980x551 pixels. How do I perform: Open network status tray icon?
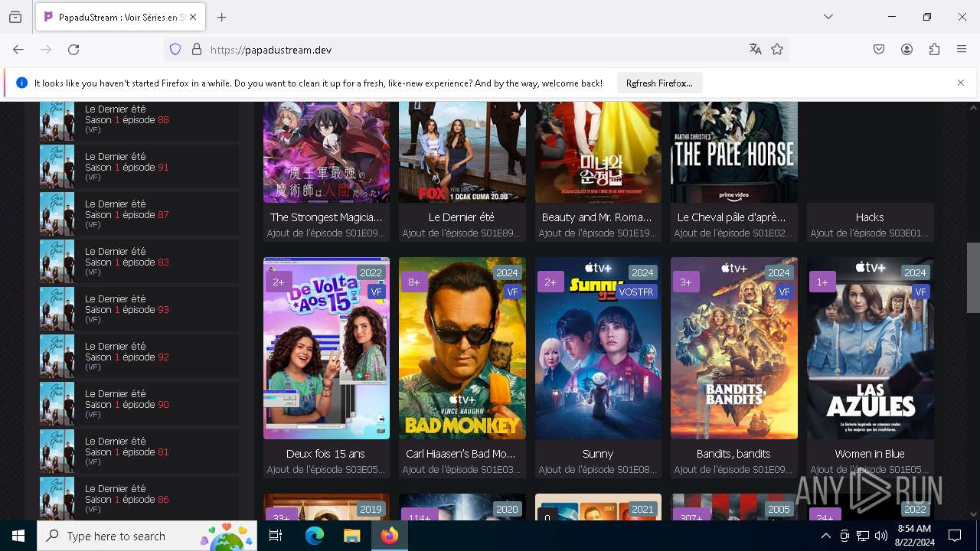pos(863,536)
